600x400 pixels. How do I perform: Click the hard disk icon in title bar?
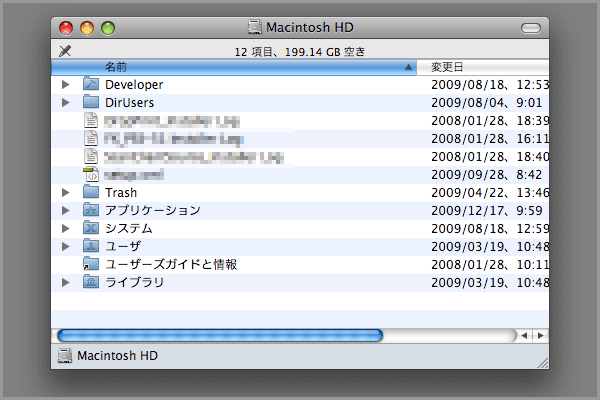pos(254,27)
